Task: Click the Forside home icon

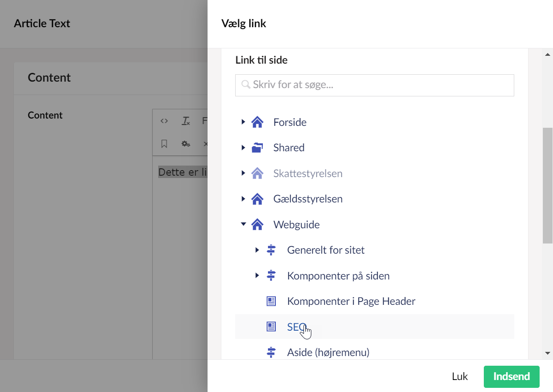Action: pyautogui.click(x=257, y=122)
